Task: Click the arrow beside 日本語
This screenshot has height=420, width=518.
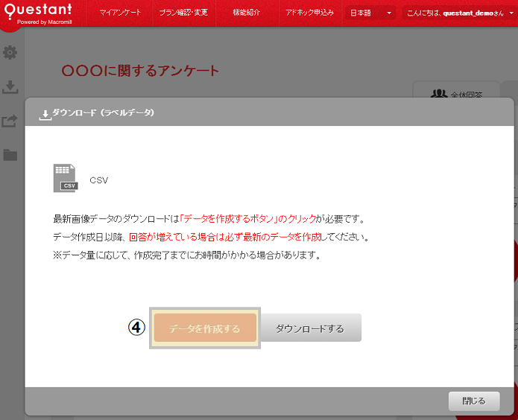Action: 389,13
